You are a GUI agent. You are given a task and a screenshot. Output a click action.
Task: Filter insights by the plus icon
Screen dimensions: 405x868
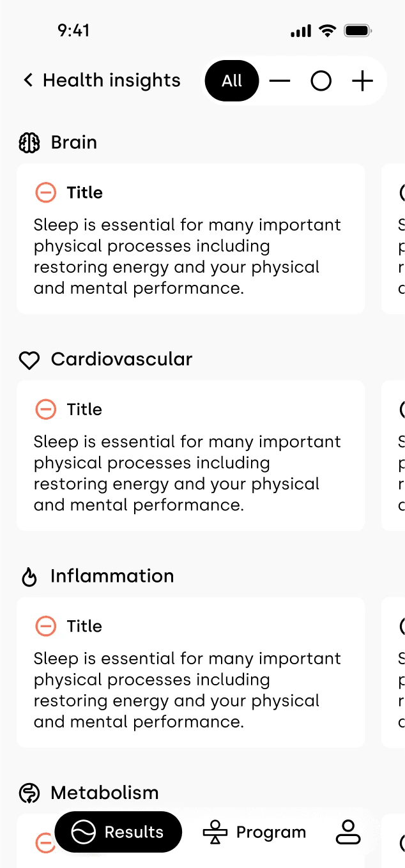(362, 81)
